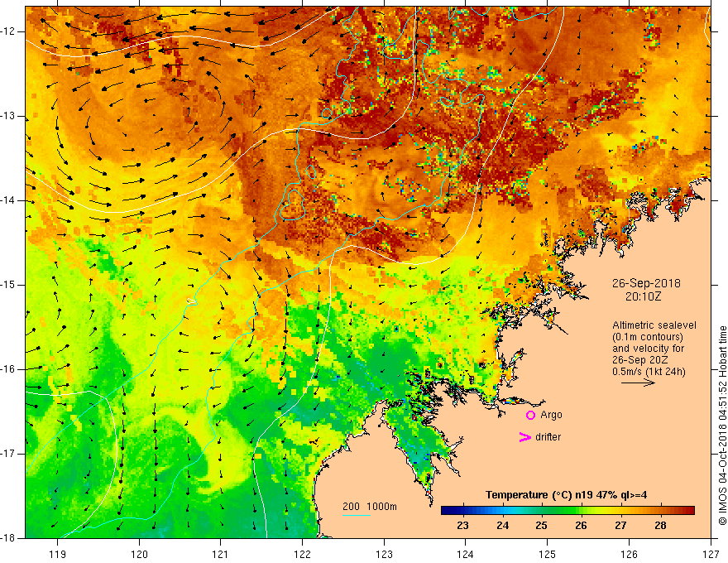Viewport: 728px width, 563px height.
Task: Click the '-18' latitude axis label
Action: [9, 538]
